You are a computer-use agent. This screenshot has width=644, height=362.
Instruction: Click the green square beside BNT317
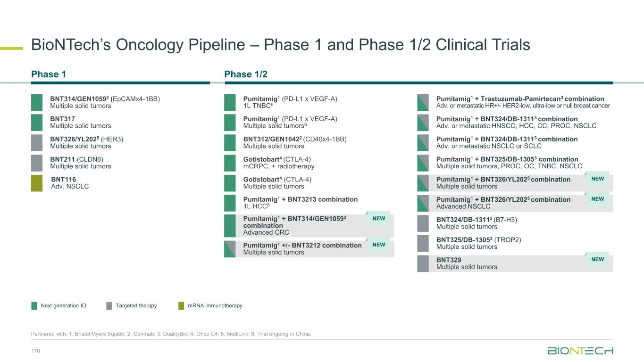click(37, 123)
